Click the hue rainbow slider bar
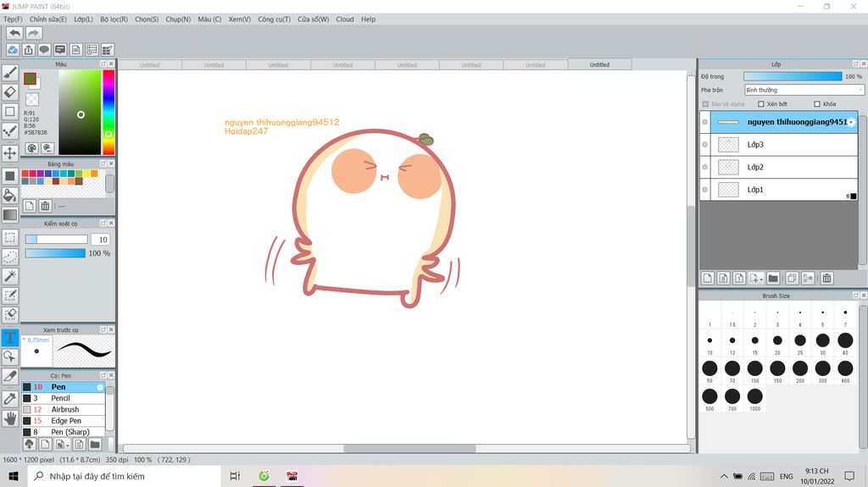 coord(108,113)
